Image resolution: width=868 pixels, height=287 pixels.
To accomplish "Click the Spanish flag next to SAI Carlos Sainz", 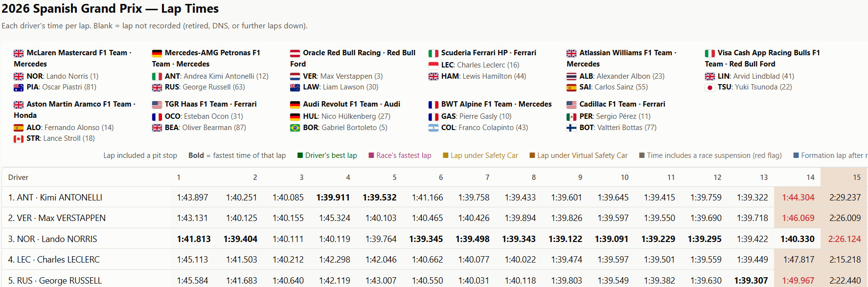I will coord(571,88).
